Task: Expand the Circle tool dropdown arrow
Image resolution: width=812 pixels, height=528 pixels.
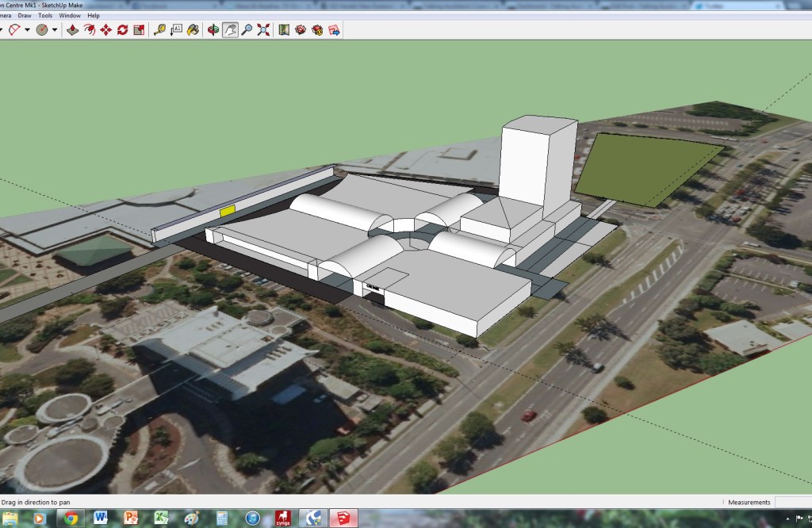Action: pyautogui.click(x=54, y=30)
